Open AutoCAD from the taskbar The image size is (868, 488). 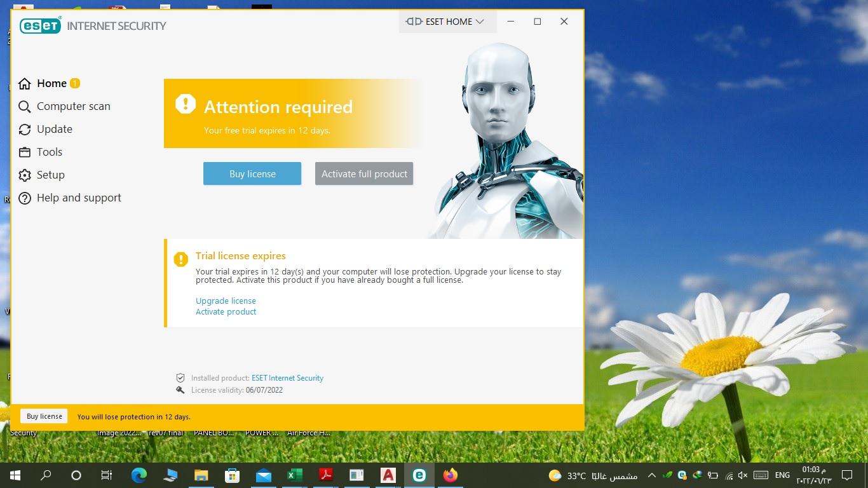point(388,475)
